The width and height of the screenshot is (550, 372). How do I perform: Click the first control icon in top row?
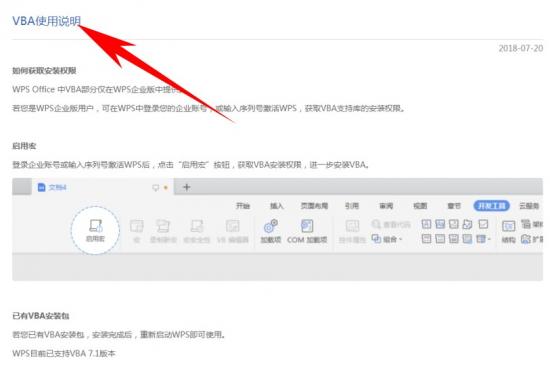(426, 224)
